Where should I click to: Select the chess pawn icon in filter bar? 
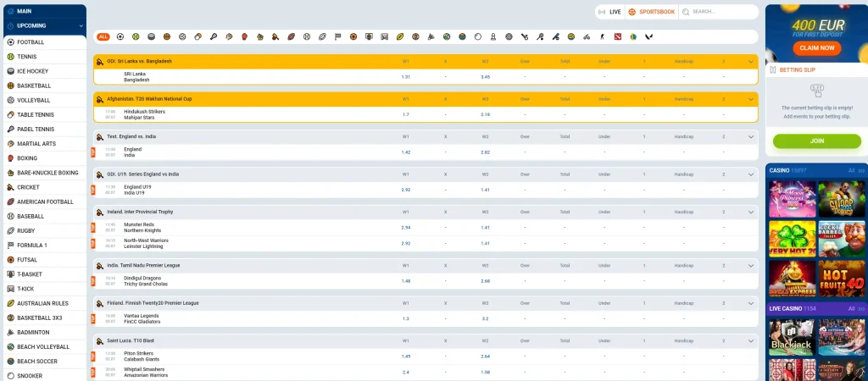493,36
